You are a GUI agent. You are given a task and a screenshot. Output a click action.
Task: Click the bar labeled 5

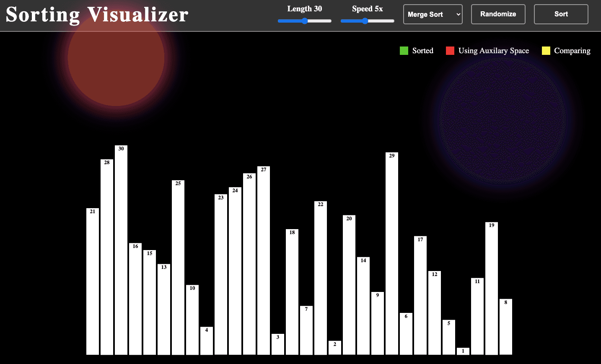point(449,337)
